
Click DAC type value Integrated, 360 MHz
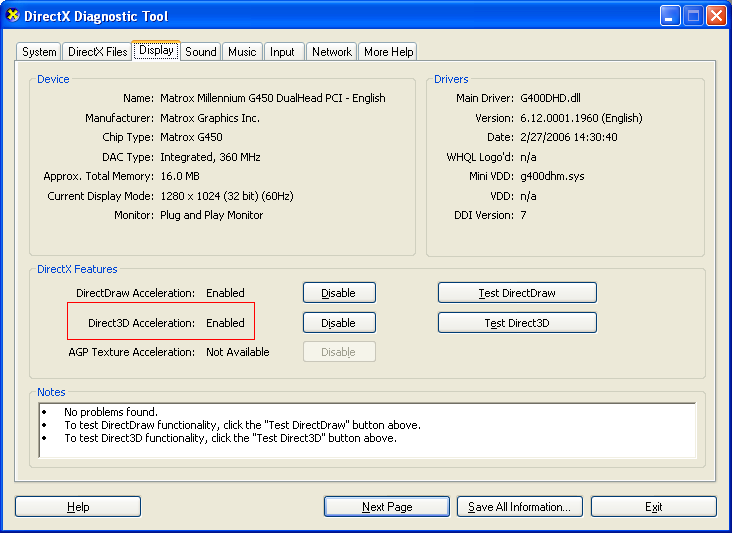click(210, 157)
